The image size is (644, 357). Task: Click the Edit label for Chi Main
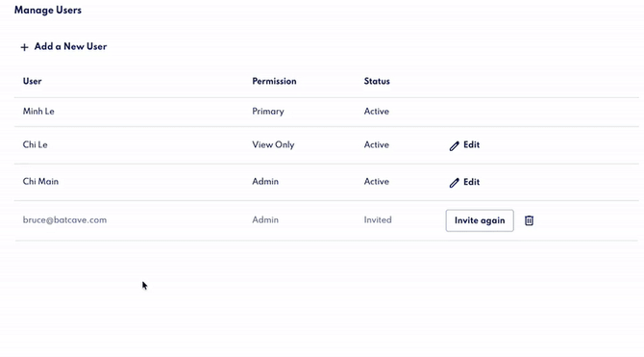point(472,182)
